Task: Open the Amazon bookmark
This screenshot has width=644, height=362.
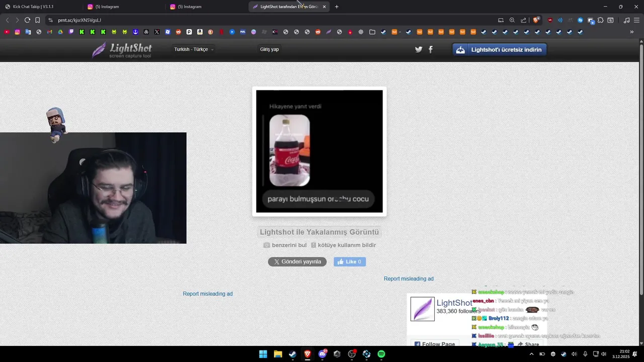Action: point(200,32)
